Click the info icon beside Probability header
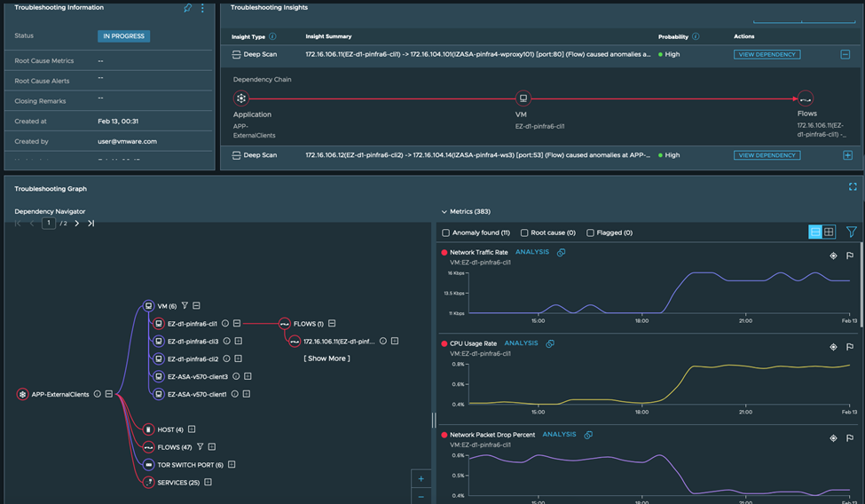This screenshot has width=865, height=504. (696, 37)
